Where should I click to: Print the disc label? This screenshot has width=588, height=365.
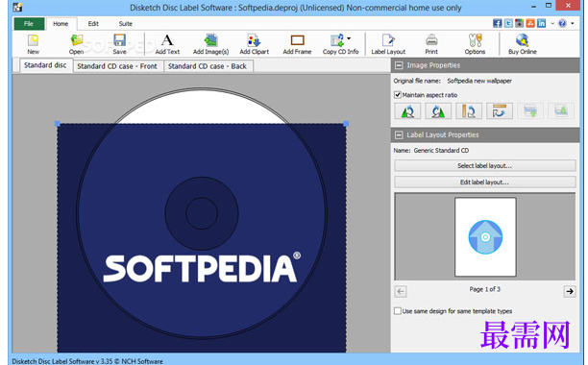(x=431, y=44)
